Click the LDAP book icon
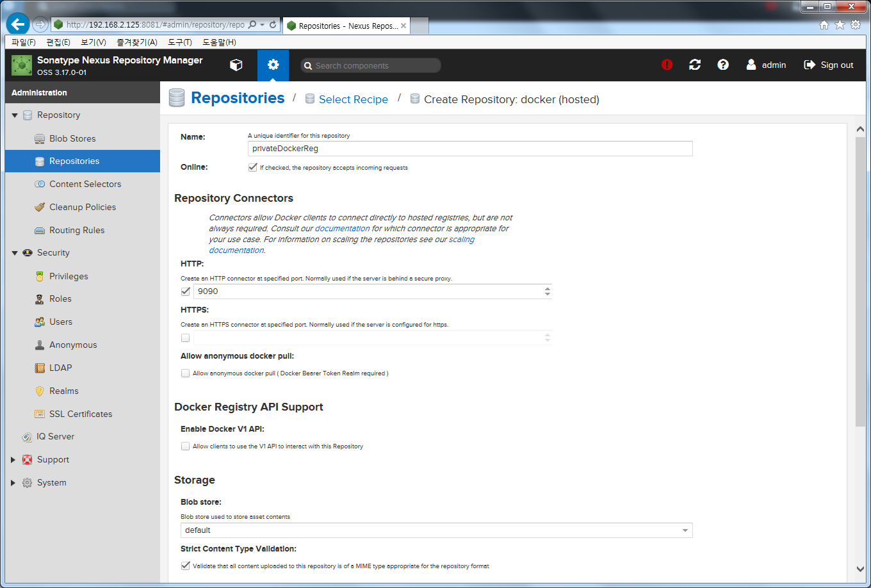Image resolution: width=871 pixels, height=588 pixels. coord(40,368)
